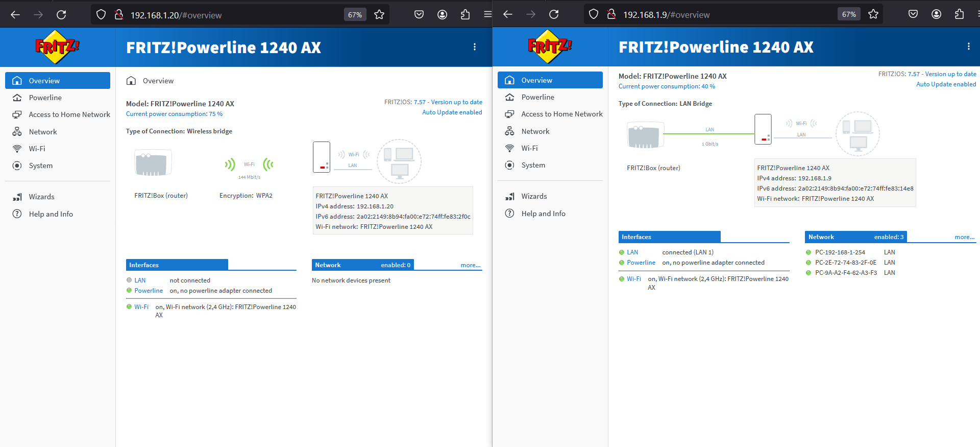Click the Wi-Fi interface link in right window
Image resolution: width=980 pixels, height=447 pixels.
coord(634,279)
